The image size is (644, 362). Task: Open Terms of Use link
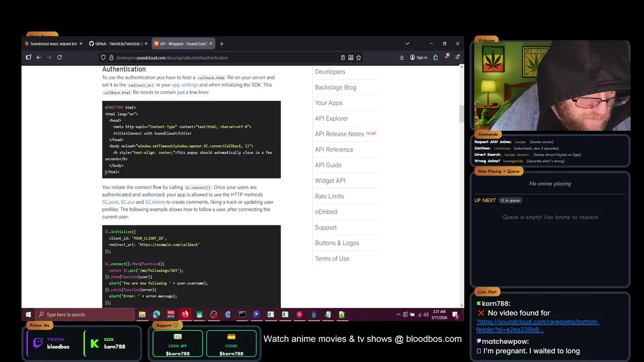(332, 259)
